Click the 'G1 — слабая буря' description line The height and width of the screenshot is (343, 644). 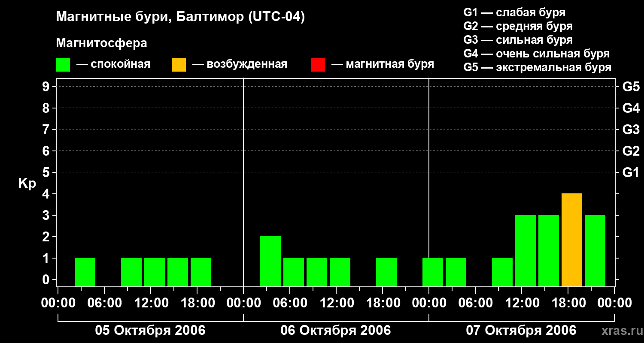[514, 12]
